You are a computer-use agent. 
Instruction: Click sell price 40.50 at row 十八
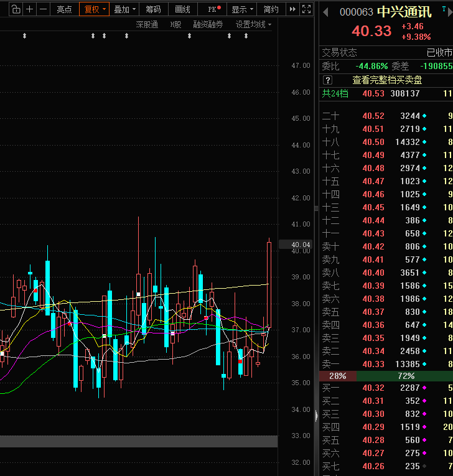[373, 142]
